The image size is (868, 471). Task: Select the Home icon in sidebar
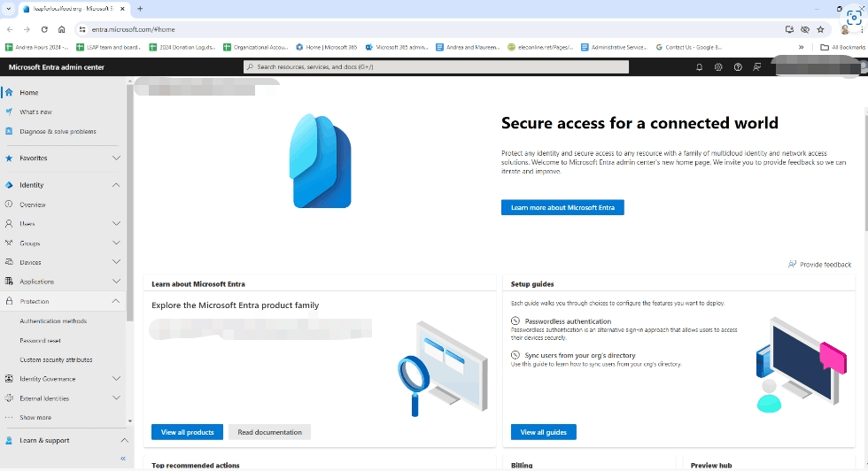(9, 92)
